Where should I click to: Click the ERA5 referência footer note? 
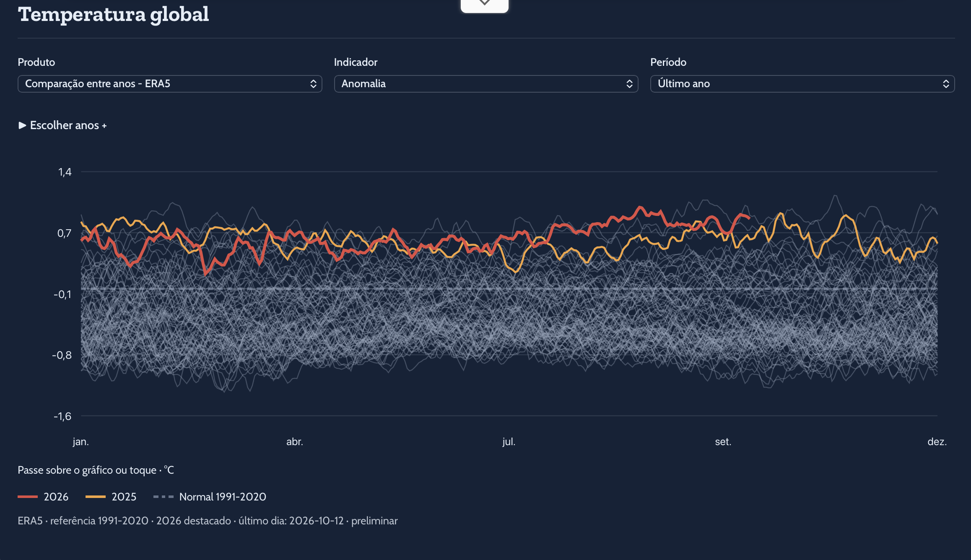[x=208, y=521]
